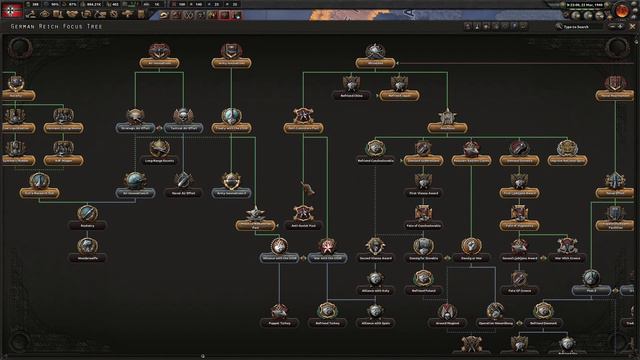Open the Decisions gavel icon in top bar
The width and height of the screenshot is (640, 360).
tap(31, 15)
